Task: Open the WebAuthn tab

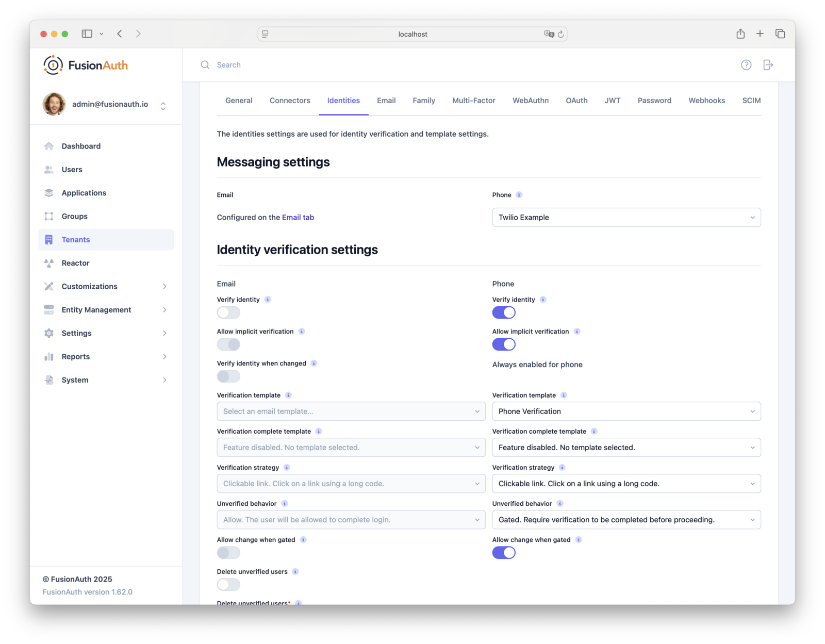Action: [x=530, y=101]
